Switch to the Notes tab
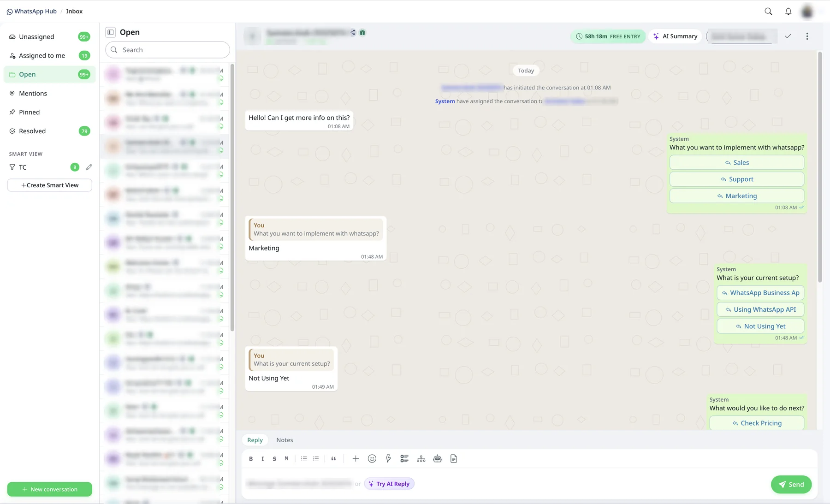 (x=285, y=440)
